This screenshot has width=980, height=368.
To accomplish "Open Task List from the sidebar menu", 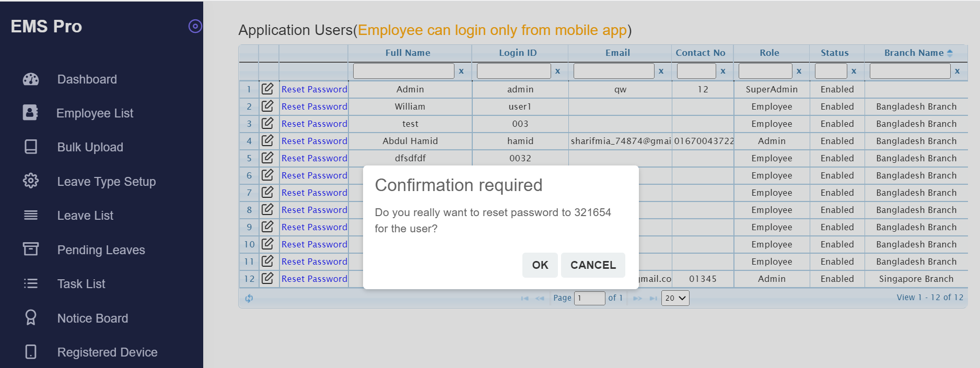I will pos(81,284).
